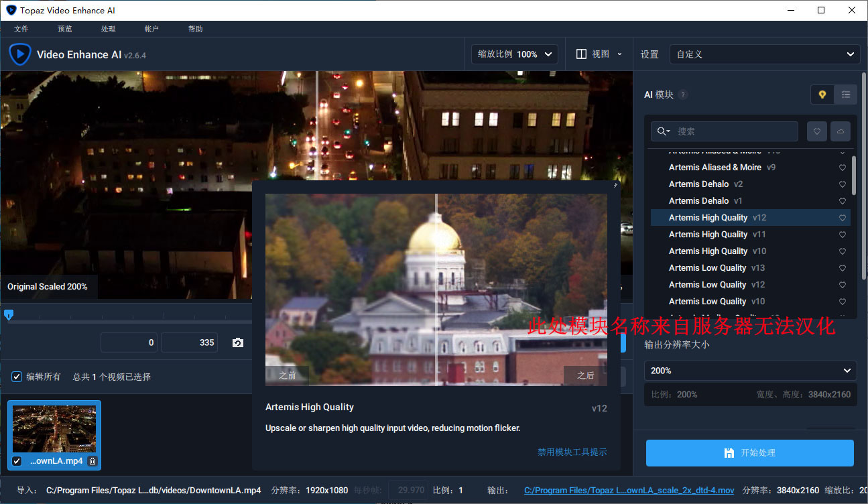Screen dimensions: 868x504
Task: Click the Original Scaled 200% label
Action: click(48, 287)
